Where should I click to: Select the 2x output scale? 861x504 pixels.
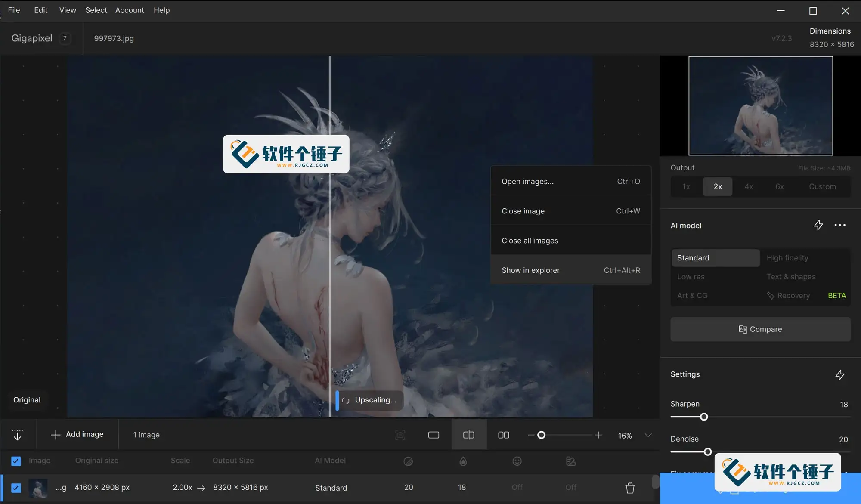(x=718, y=186)
